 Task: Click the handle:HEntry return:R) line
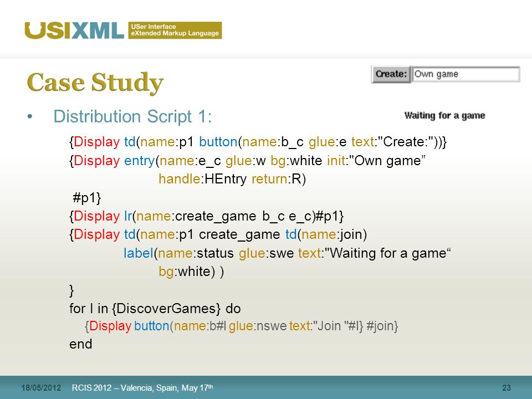(232, 179)
